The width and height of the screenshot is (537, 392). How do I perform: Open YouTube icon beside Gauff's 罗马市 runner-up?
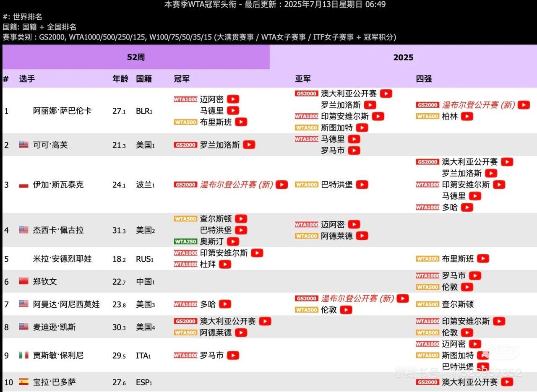tap(354, 150)
